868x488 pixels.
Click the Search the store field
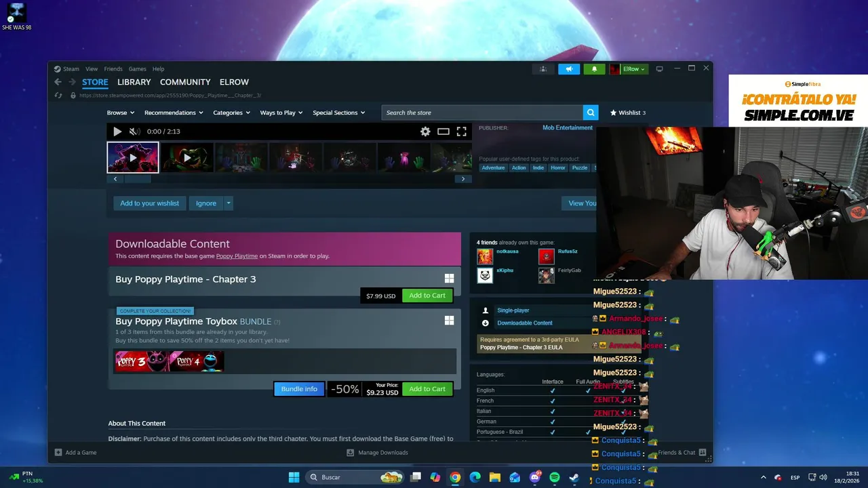(x=483, y=113)
